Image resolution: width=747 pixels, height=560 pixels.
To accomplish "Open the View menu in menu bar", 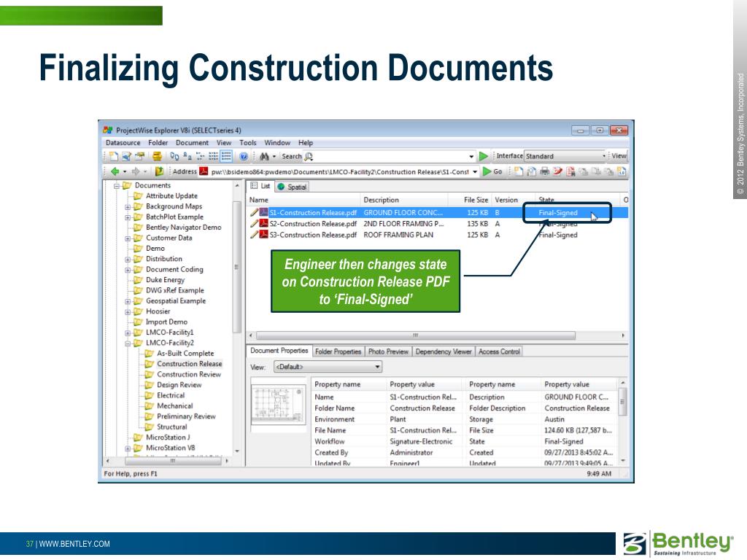I will coord(224,143).
